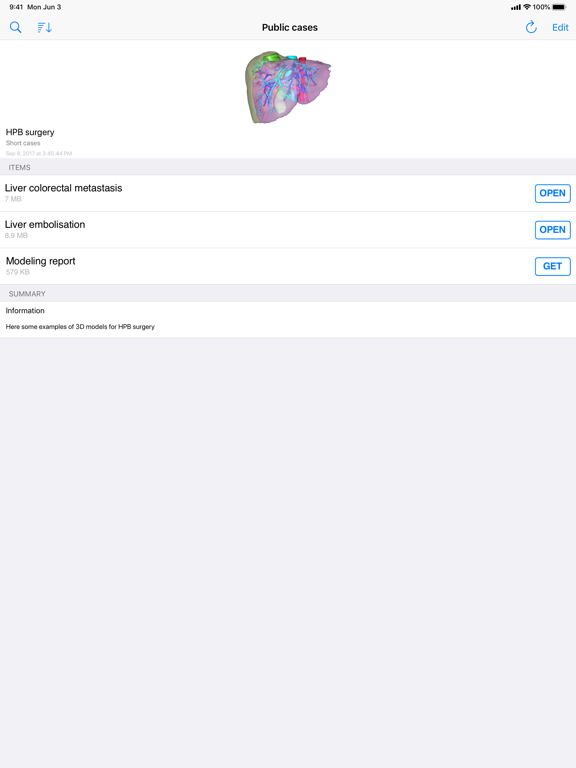This screenshot has width=576, height=768.
Task: Tap the Wi-Fi status icon
Action: tap(527, 7)
